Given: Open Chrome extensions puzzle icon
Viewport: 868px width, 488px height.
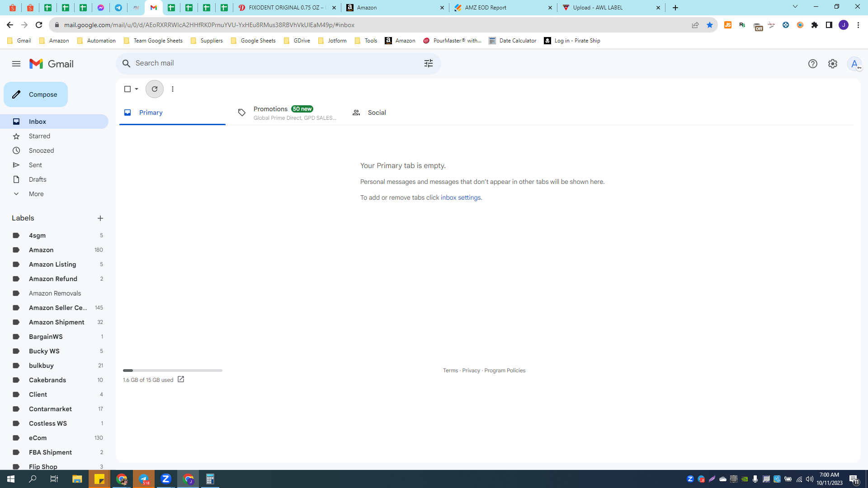Looking at the screenshot, I should [815, 25].
